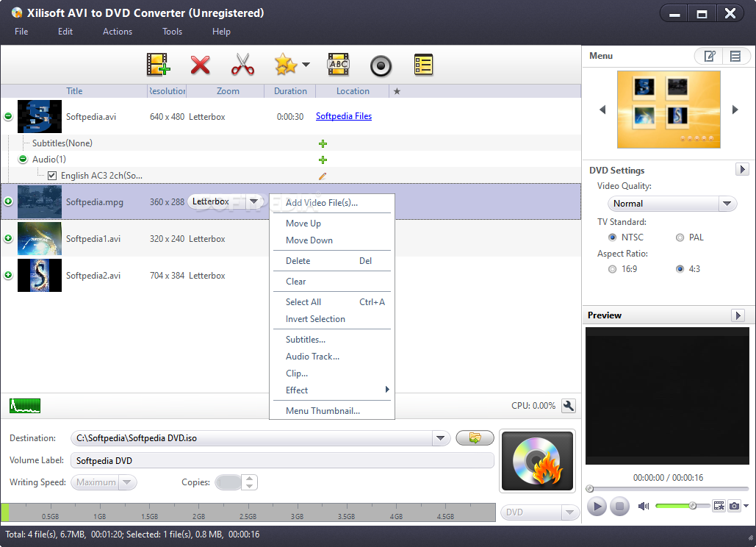This screenshot has width=756, height=547.
Task: Choose Move Down in context menu
Action: (x=332, y=240)
